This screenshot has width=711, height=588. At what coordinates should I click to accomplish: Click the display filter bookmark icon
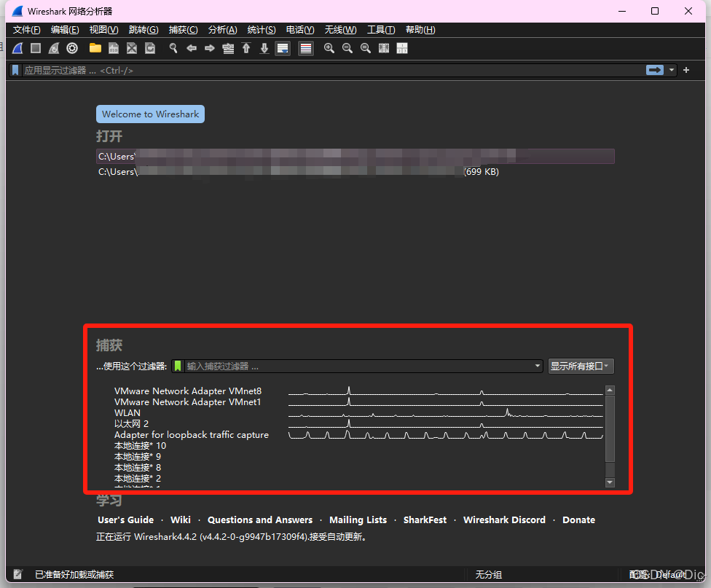pyautogui.click(x=15, y=71)
